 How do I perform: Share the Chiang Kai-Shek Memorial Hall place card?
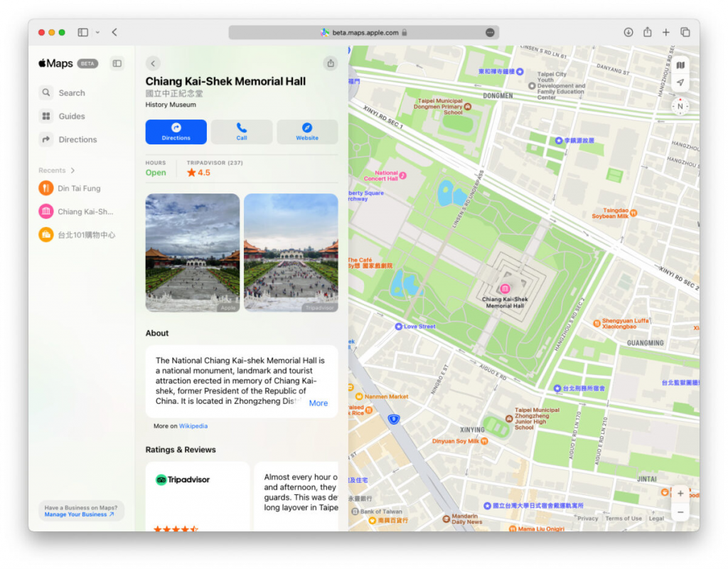[330, 63]
